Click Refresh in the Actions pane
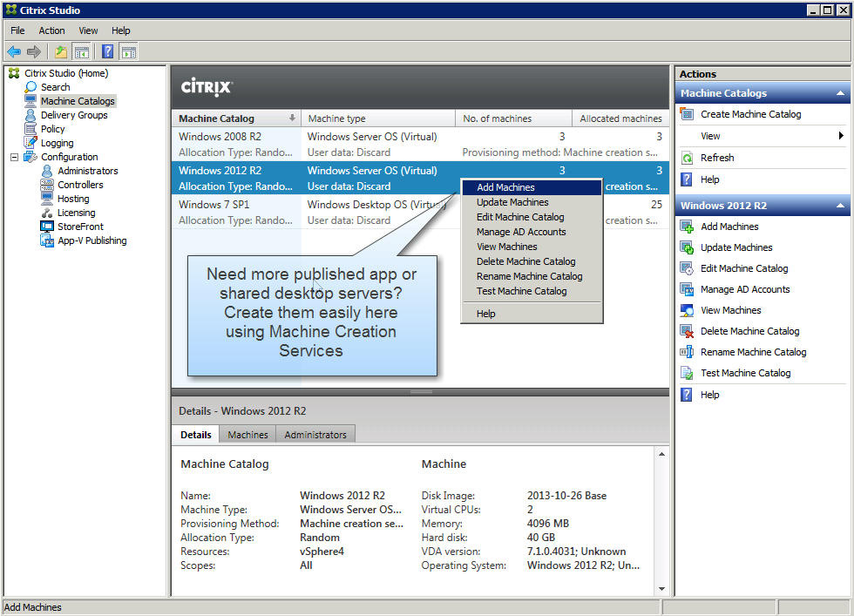Image resolution: width=854 pixels, height=616 pixels. [716, 158]
